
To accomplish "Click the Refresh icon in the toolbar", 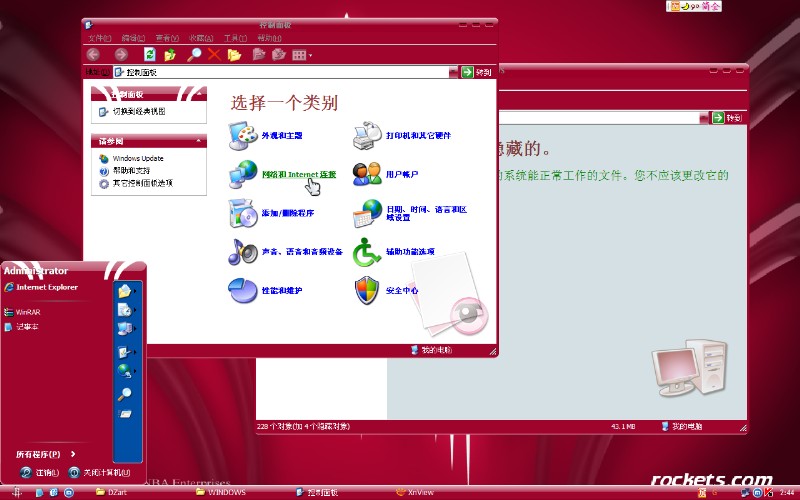I will [149, 54].
